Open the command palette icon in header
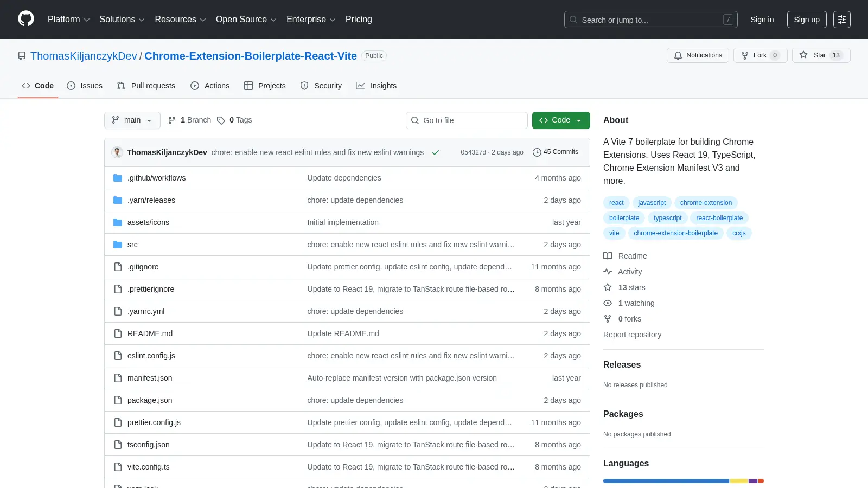Viewport: 868px width, 488px height. (x=842, y=20)
